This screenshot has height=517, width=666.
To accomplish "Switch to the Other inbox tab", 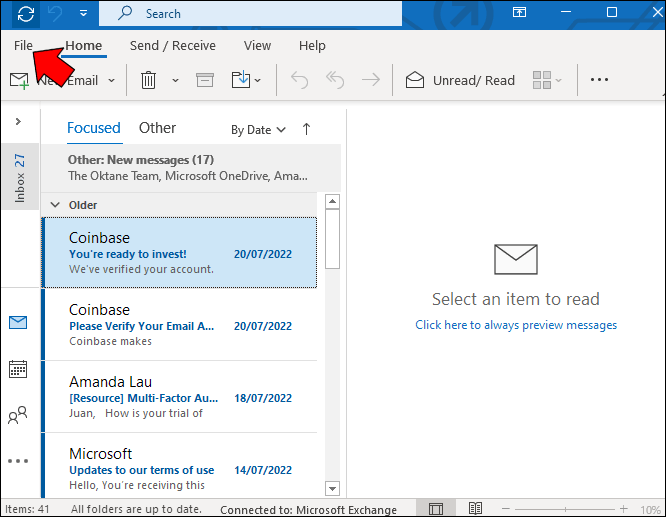I will pos(157,128).
